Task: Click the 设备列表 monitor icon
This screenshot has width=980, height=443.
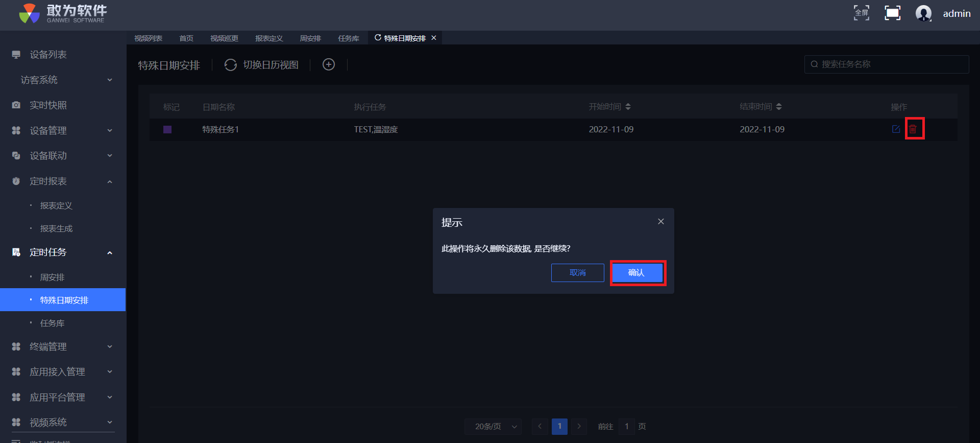Action: pos(16,55)
